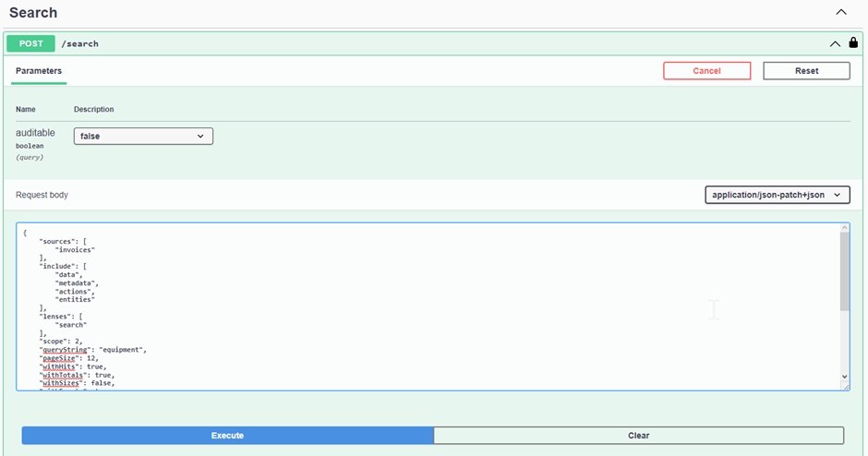This screenshot has width=868, height=456.
Task: Click the Search section heading
Action: (x=33, y=13)
